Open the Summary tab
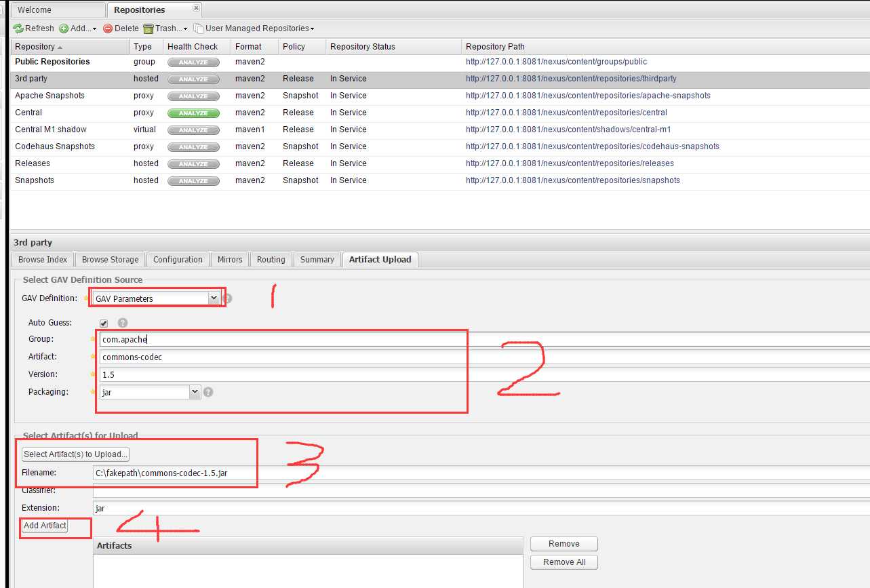870x588 pixels. point(317,260)
